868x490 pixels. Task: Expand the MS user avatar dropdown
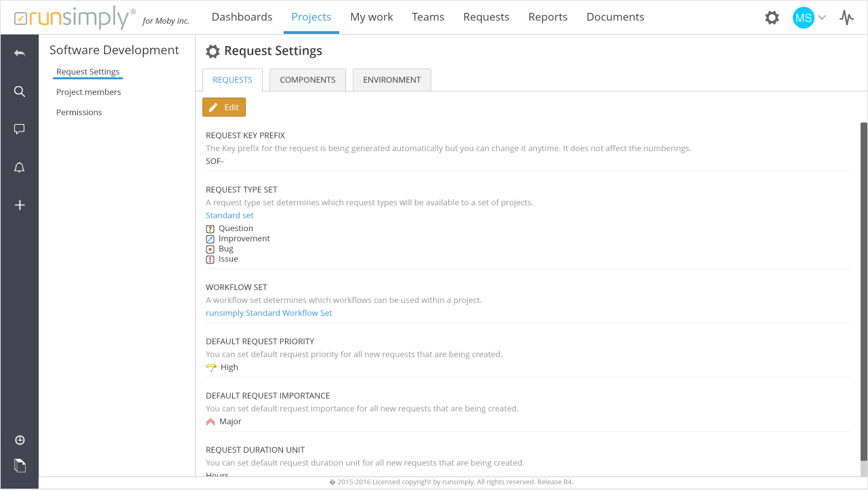[x=810, y=18]
